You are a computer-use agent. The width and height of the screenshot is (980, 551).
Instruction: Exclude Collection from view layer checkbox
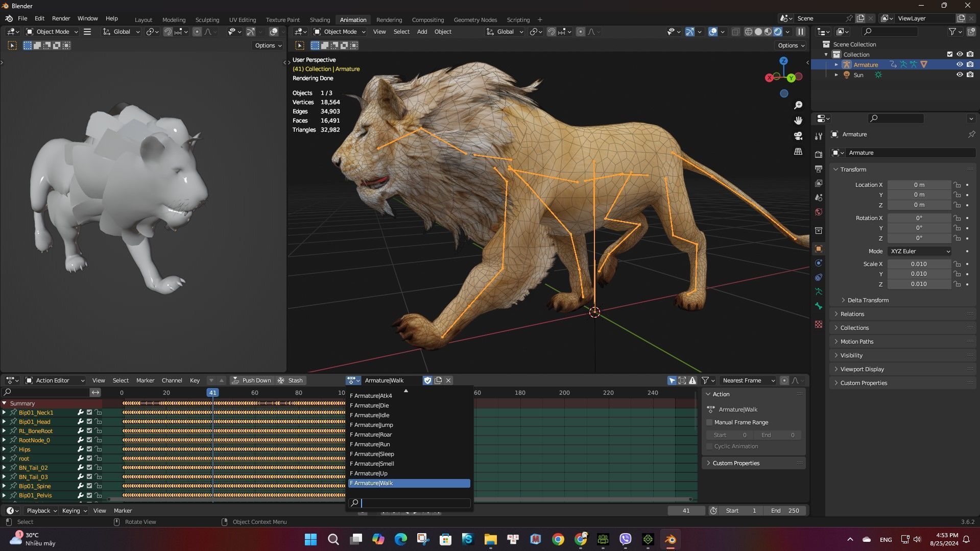pyautogui.click(x=950, y=54)
